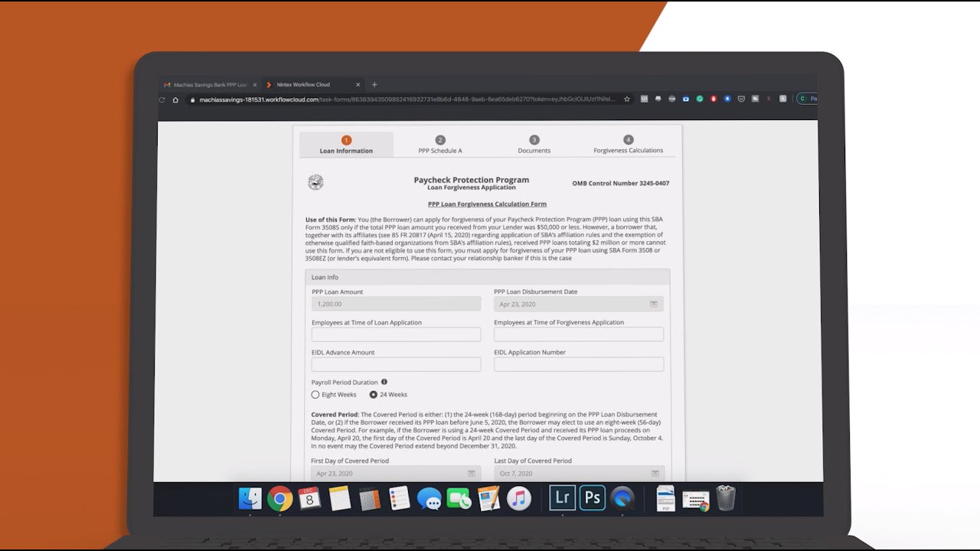980x551 pixels.
Task: Open the Chrome profile button in toolbar
Action: [x=807, y=99]
